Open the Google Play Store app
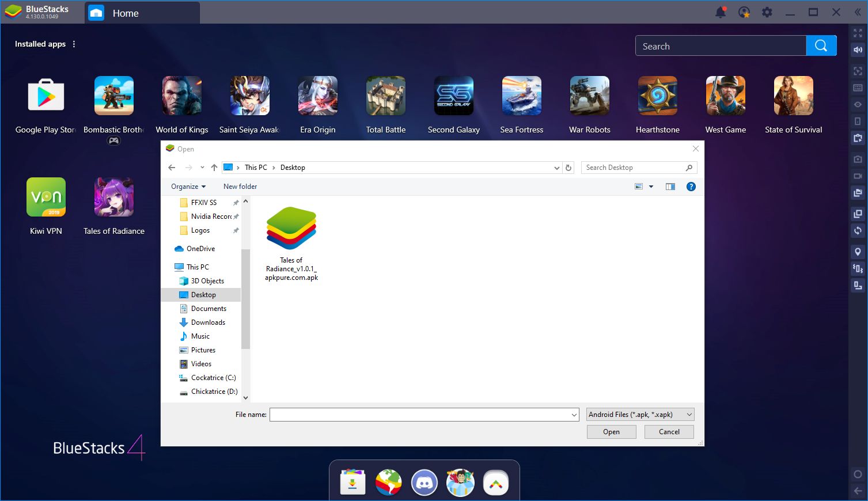 tap(46, 96)
